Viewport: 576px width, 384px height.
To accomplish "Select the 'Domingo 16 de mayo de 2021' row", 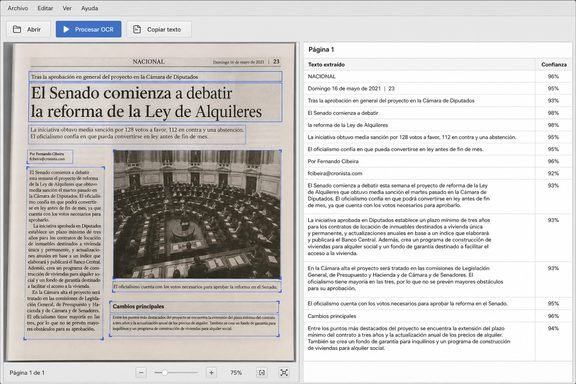I will [438, 89].
